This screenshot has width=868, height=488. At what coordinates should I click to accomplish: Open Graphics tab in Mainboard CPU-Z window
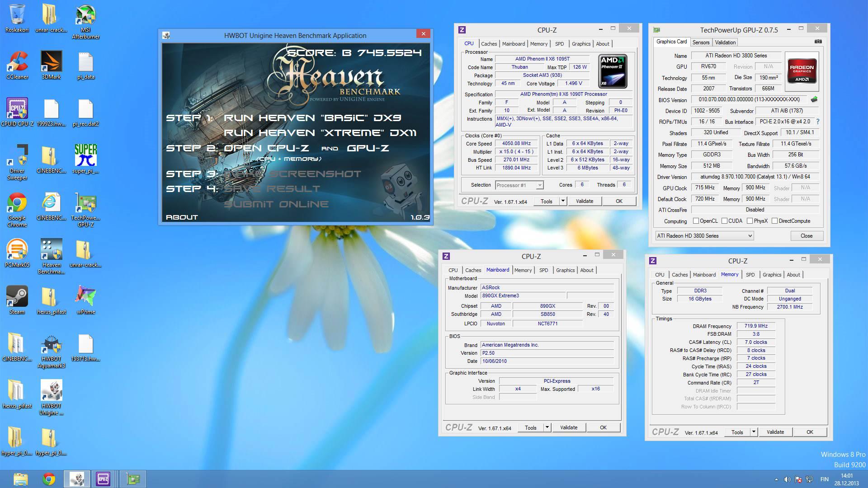coord(565,270)
